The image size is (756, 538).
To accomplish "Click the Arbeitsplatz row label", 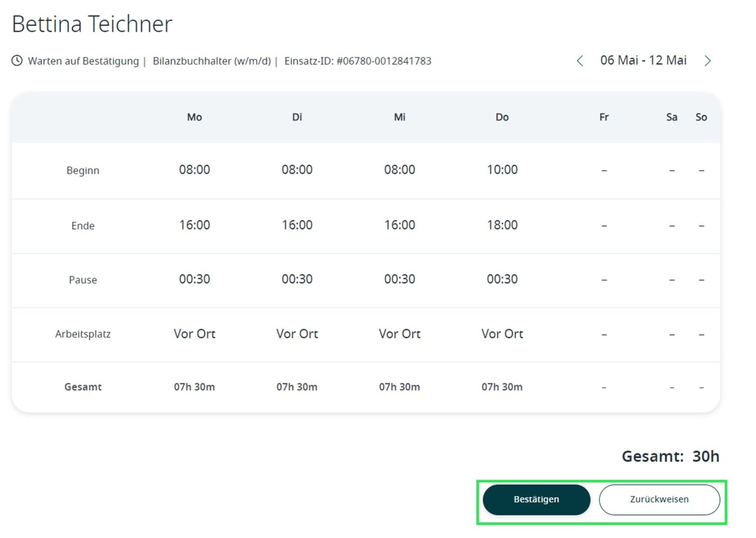I will point(83,334).
